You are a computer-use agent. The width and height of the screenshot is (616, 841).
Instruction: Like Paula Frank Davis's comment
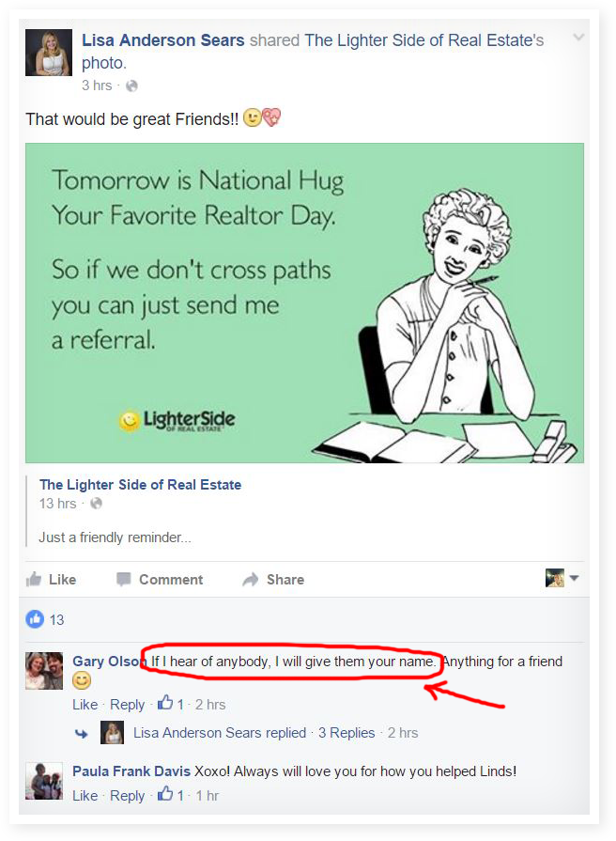coord(85,795)
